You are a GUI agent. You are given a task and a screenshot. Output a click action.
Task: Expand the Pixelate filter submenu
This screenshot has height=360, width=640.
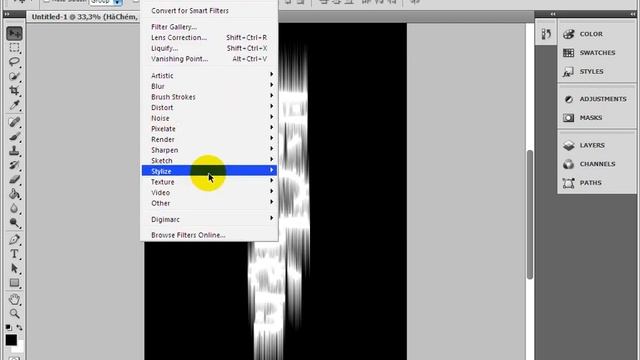(x=209, y=129)
